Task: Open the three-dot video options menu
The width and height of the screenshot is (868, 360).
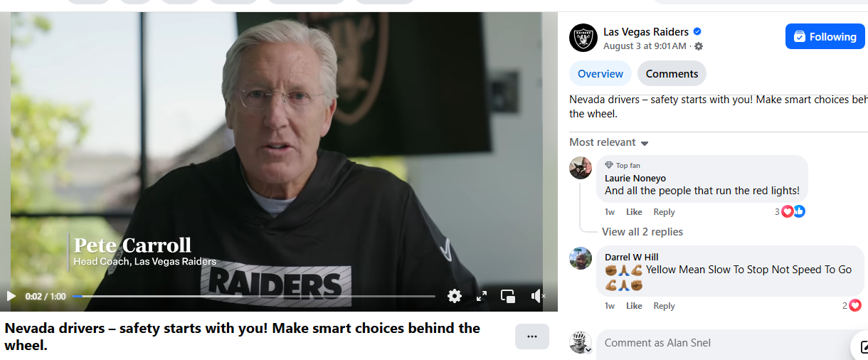Action: click(532, 337)
